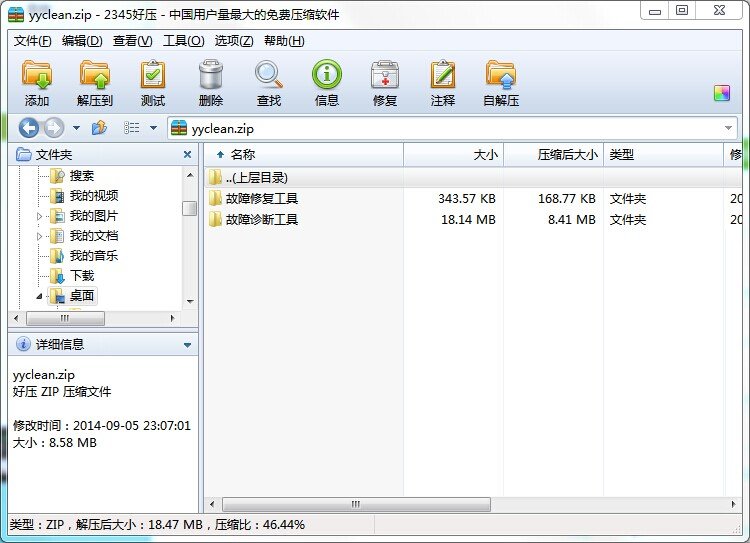The width and height of the screenshot is (750, 543).
Task: Click the 故障诊断工具 folder icon
Action: (x=215, y=219)
